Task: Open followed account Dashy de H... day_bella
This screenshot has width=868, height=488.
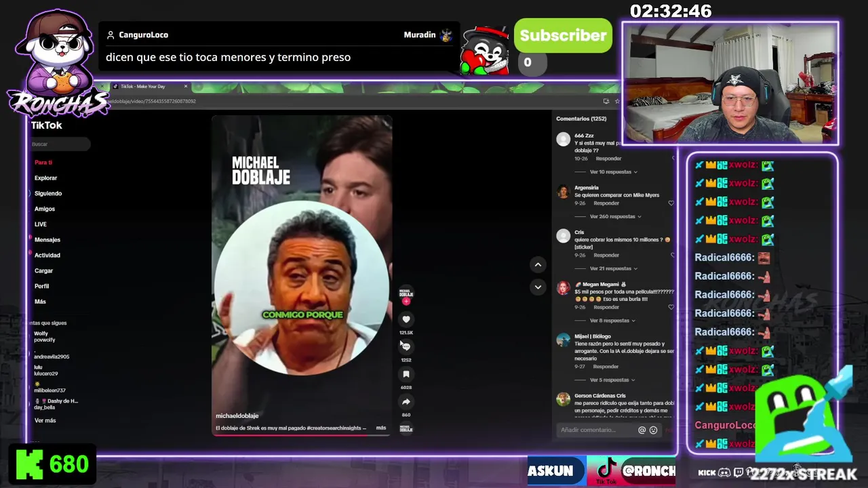Action: (x=56, y=404)
